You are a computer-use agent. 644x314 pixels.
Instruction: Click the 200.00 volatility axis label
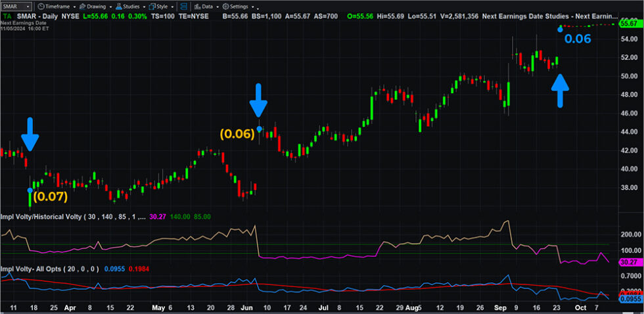pyautogui.click(x=630, y=235)
